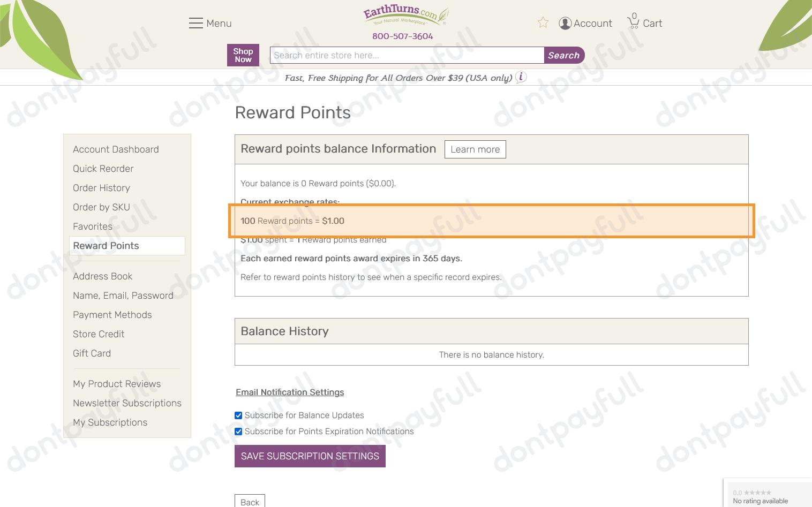Image resolution: width=812 pixels, height=507 pixels.
Task: Open the Account icon
Action: coord(565,23)
